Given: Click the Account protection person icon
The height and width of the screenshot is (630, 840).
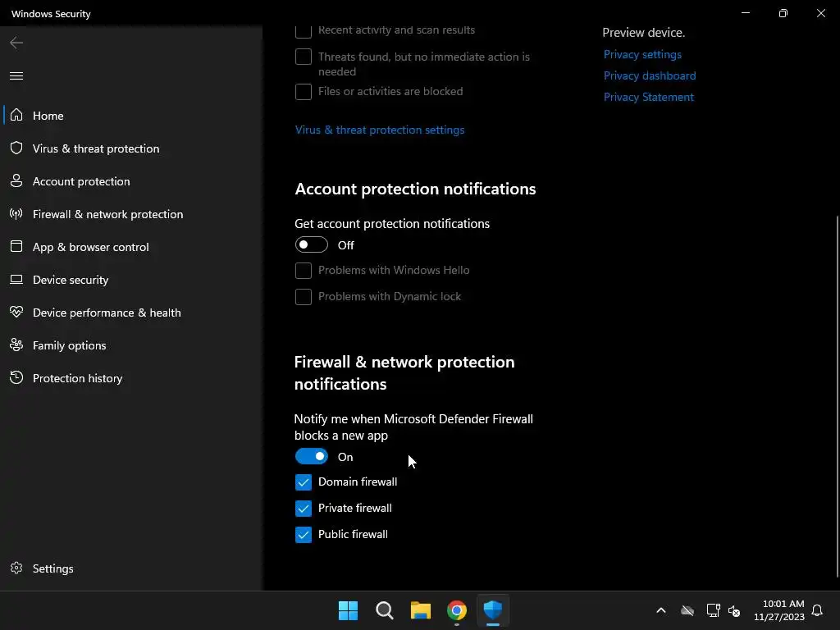Looking at the screenshot, I should point(16,180).
